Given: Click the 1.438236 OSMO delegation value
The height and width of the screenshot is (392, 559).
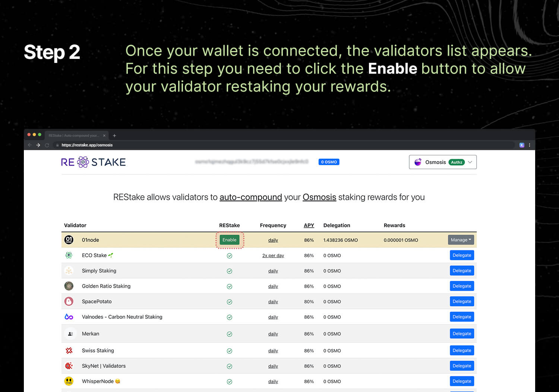Looking at the screenshot, I should 341,240.
